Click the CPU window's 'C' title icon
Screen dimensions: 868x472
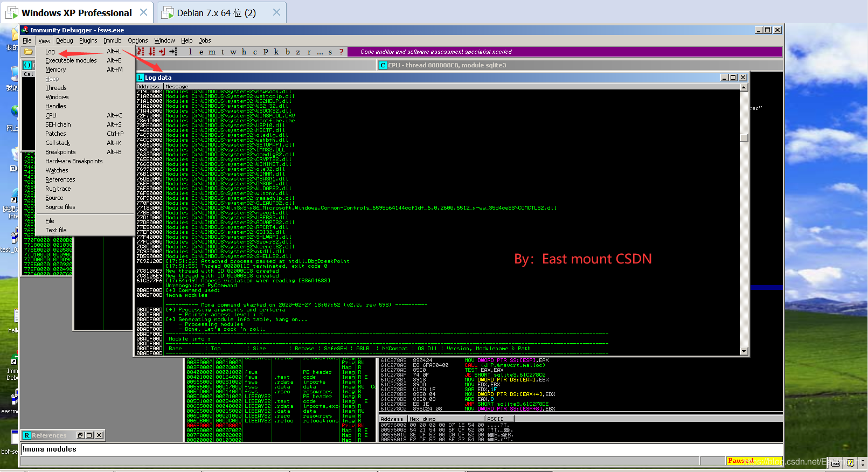click(383, 65)
